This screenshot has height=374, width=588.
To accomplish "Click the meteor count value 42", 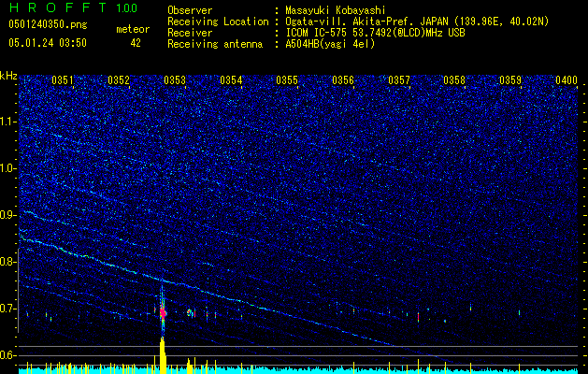I will (x=136, y=43).
